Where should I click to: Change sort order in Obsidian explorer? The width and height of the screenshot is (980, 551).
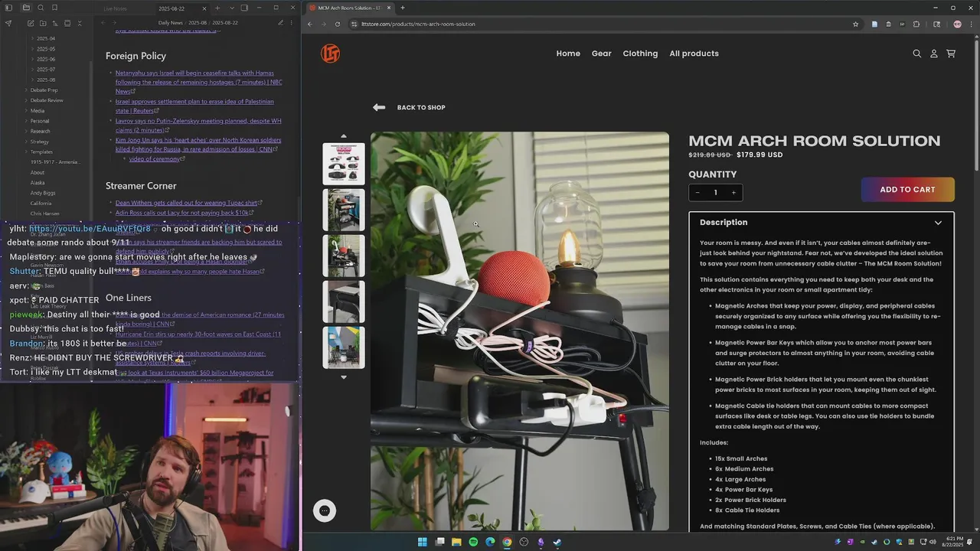55,23
